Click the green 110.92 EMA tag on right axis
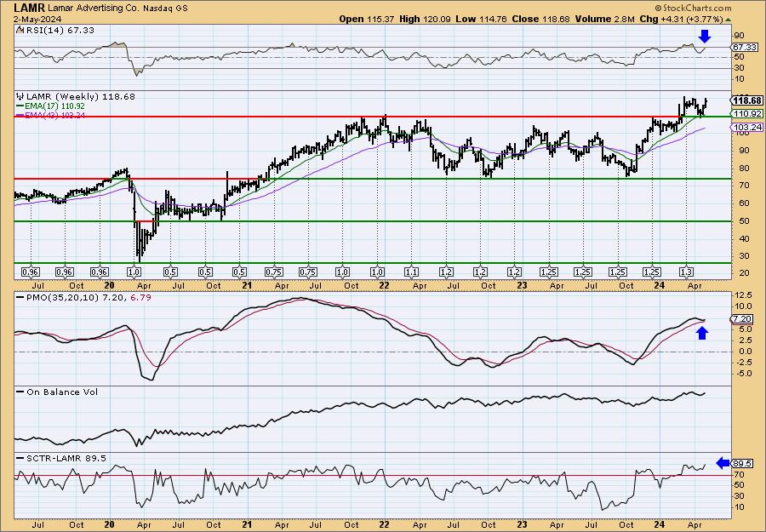 click(747, 113)
